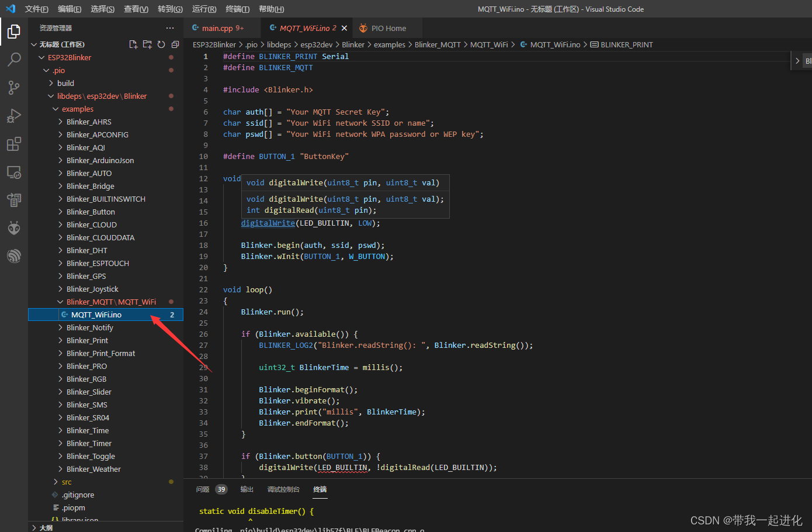The image size is (812, 532).
Task: Switch to the 终端 panel tab
Action: click(320, 489)
